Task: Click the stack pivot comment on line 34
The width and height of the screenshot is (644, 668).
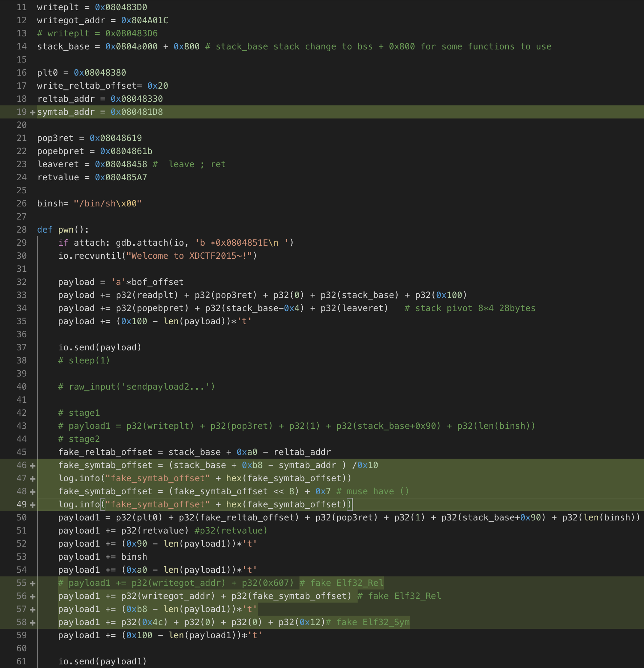Action: click(470, 308)
